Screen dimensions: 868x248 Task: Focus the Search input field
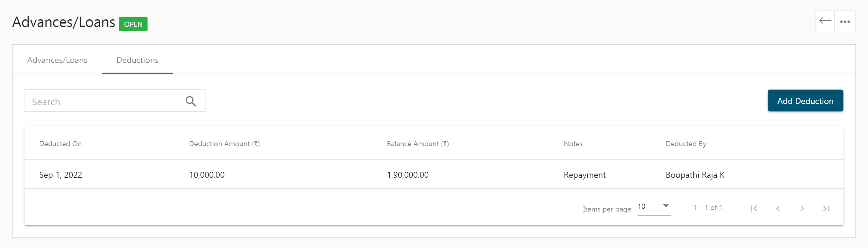pyautogui.click(x=115, y=101)
